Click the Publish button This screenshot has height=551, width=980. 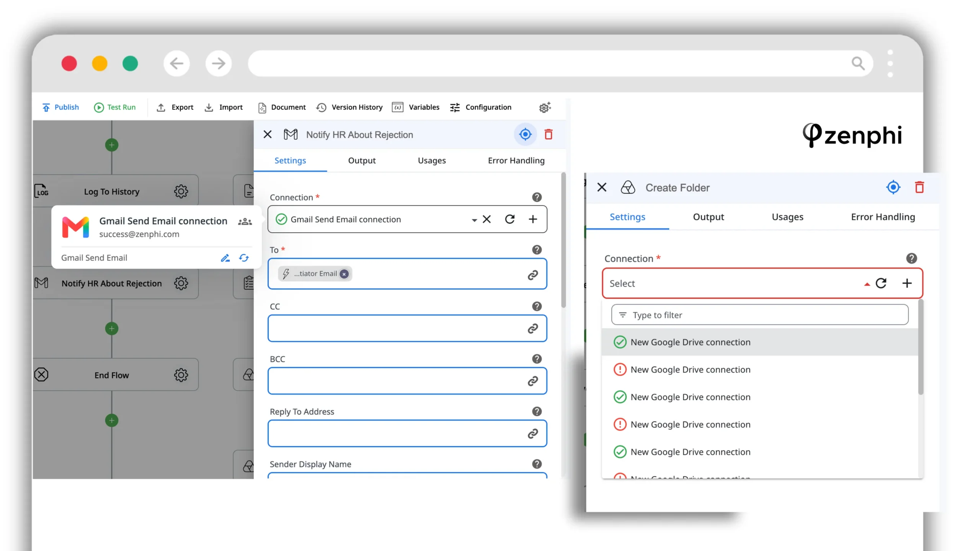60,107
